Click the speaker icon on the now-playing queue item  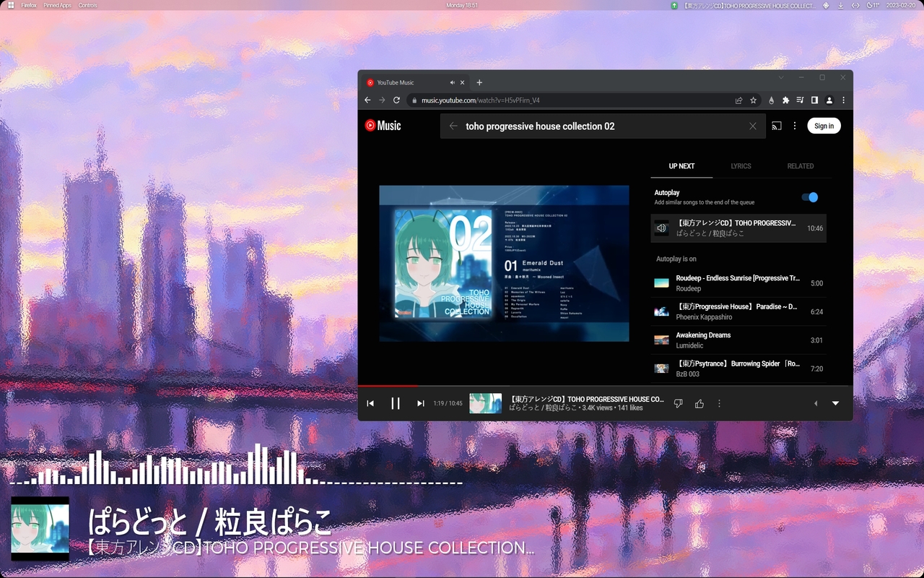coord(661,228)
